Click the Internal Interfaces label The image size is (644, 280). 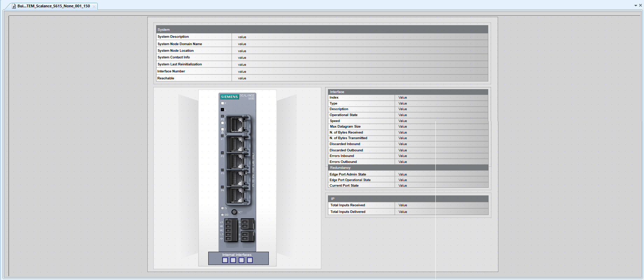click(237, 255)
